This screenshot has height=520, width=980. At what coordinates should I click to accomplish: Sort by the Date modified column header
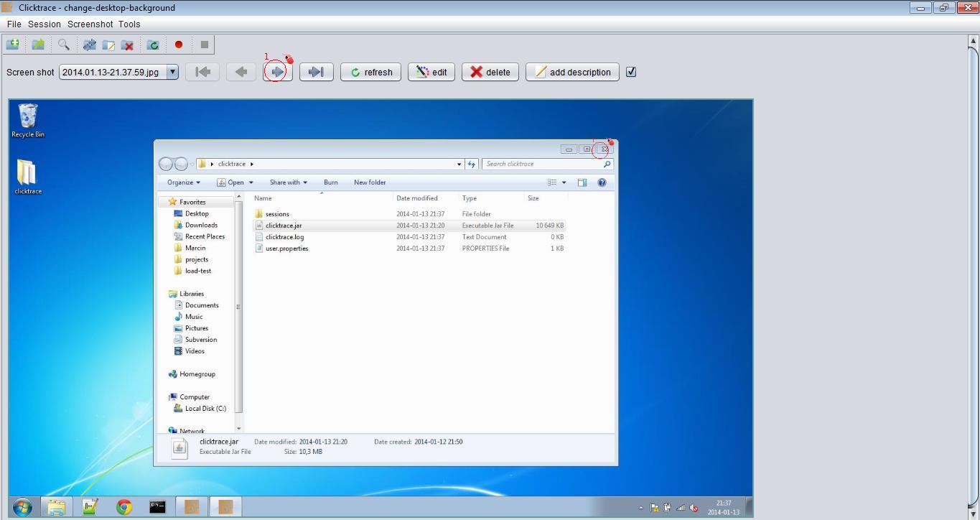point(416,198)
